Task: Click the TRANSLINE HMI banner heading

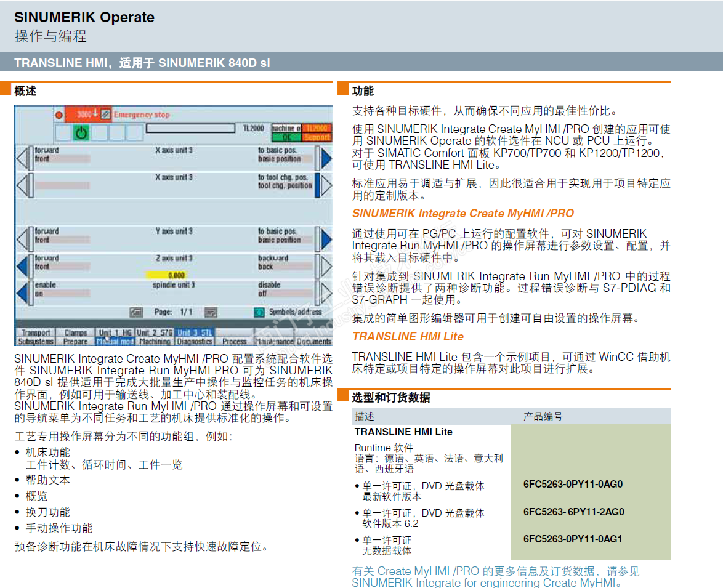Action: coord(142,63)
